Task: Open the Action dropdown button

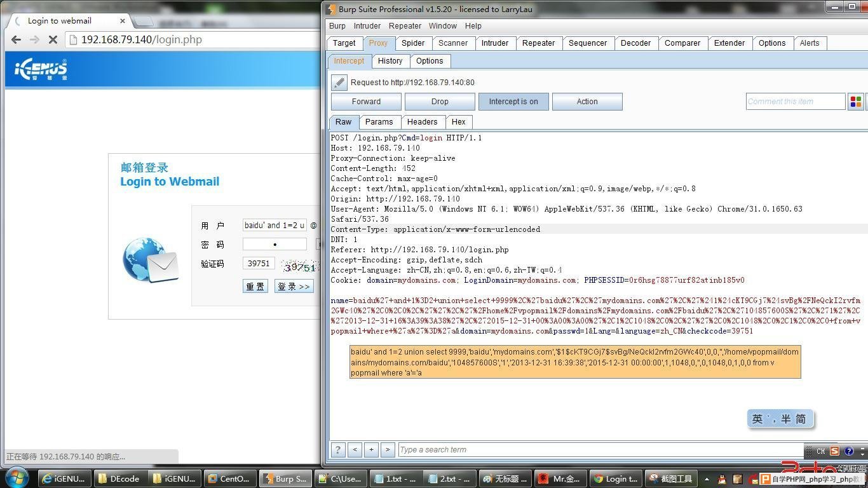Action: pyautogui.click(x=587, y=102)
